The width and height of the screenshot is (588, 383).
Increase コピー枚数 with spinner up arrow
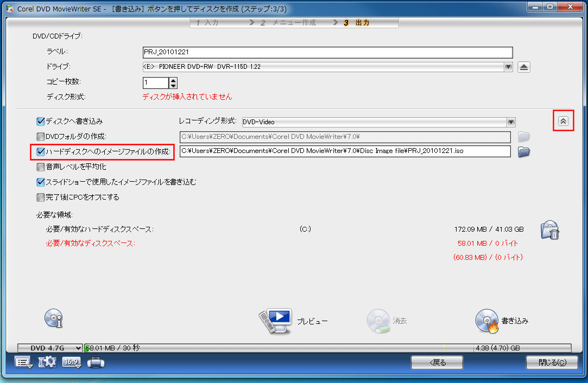[x=173, y=80]
